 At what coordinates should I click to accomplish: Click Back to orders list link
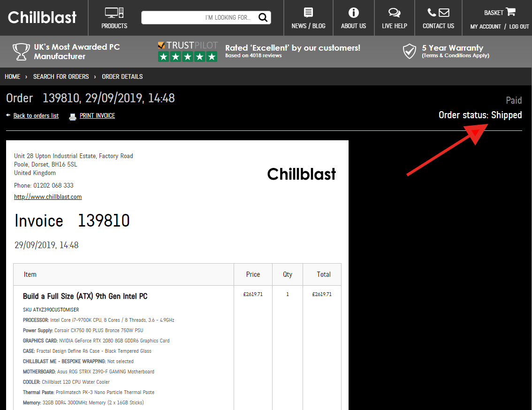pos(36,116)
